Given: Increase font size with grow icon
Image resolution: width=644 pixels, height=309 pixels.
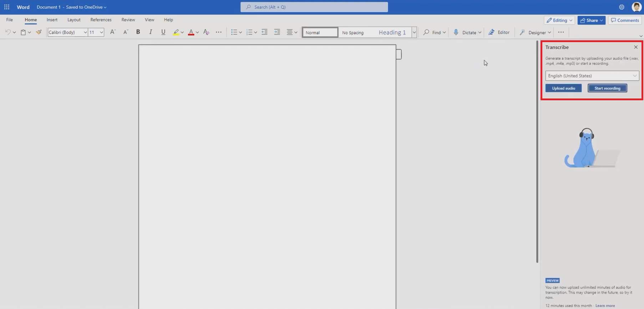Looking at the screenshot, I should point(113,32).
